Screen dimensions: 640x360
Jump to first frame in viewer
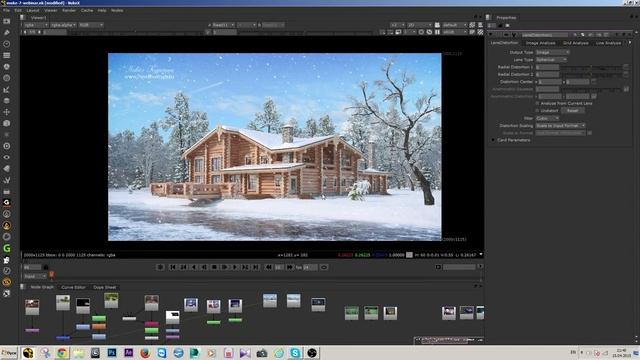172,267
